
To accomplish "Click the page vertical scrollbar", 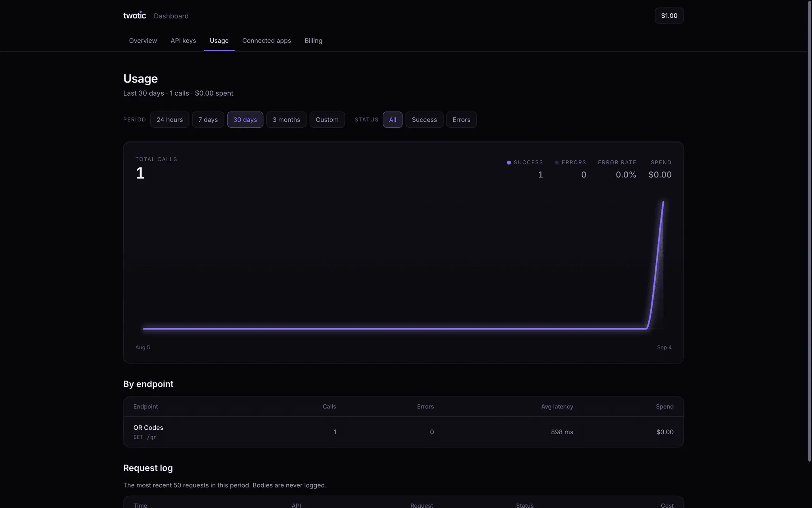I will pos(810,231).
